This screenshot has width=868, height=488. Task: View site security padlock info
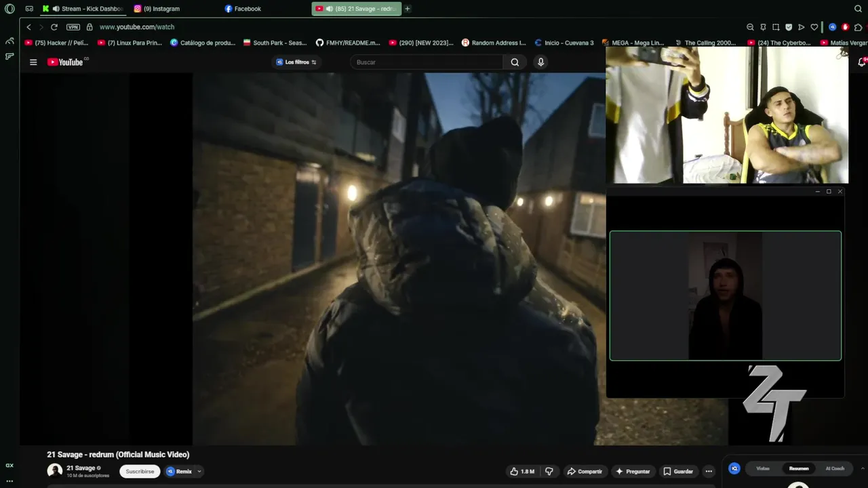coord(90,27)
